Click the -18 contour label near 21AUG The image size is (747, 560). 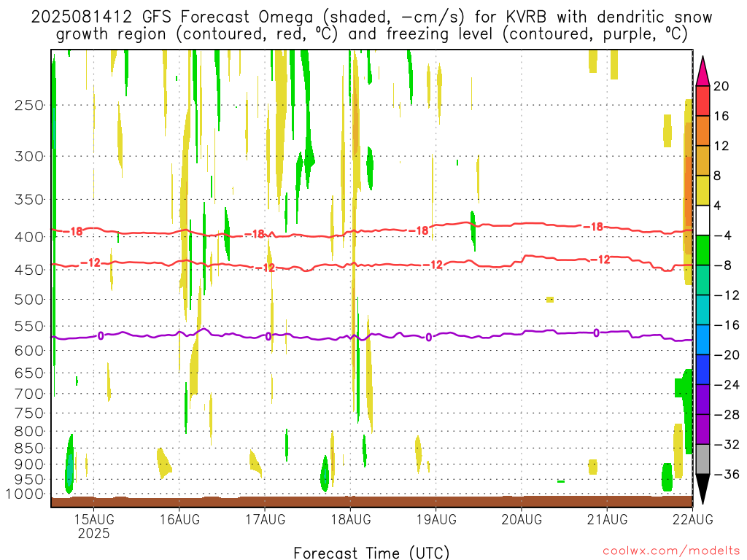[595, 227]
